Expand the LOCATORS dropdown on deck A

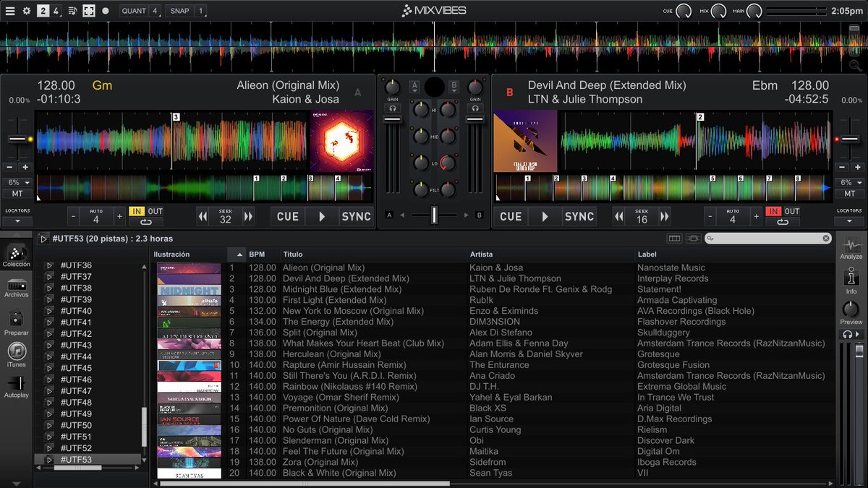click(x=17, y=221)
